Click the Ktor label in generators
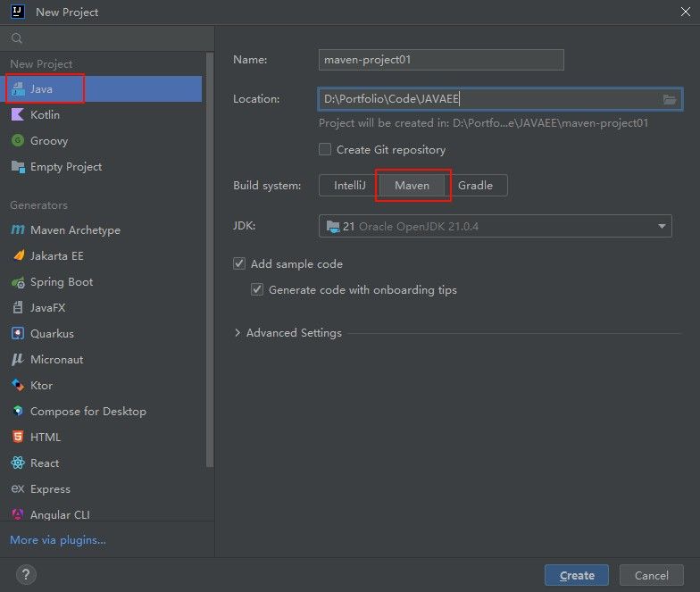 41,386
